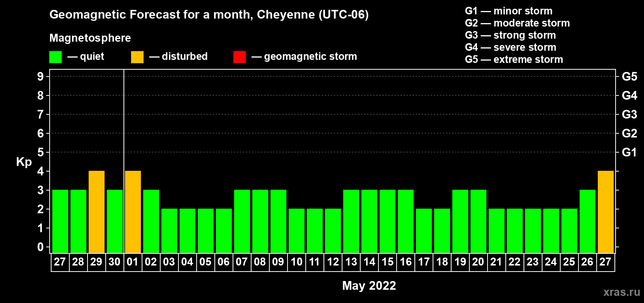This screenshot has width=644, height=303.
Task: Click the date label 25 on the axis
Action: point(569,262)
